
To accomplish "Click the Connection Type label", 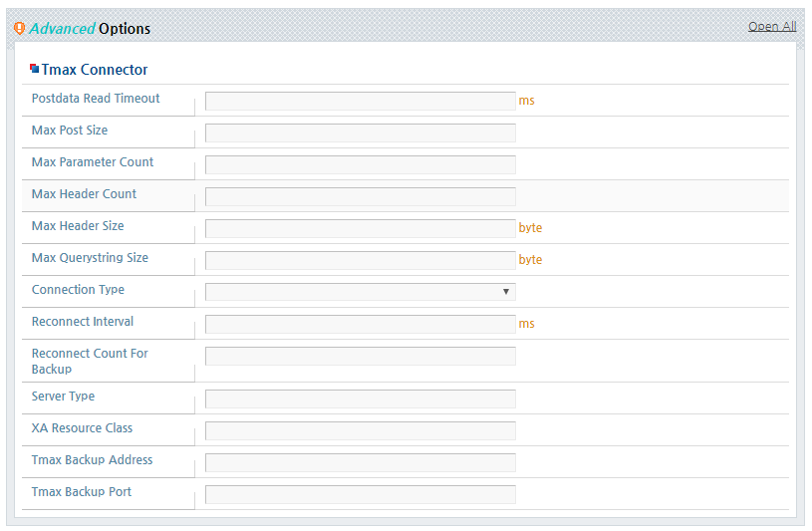I will [x=78, y=290].
